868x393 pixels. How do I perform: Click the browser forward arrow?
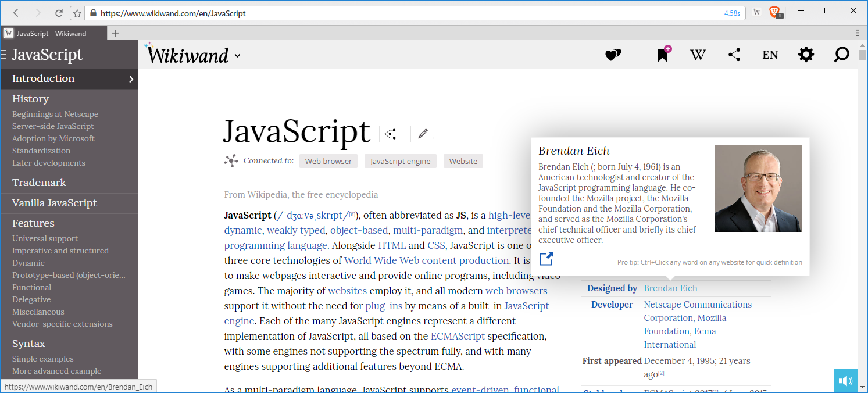[x=38, y=13]
